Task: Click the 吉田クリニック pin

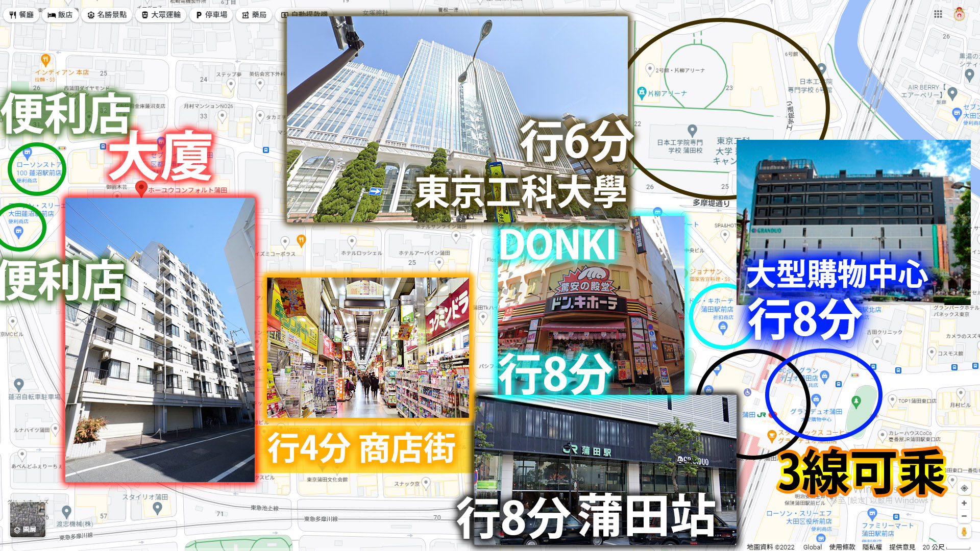Action: (x=877, y=342)
